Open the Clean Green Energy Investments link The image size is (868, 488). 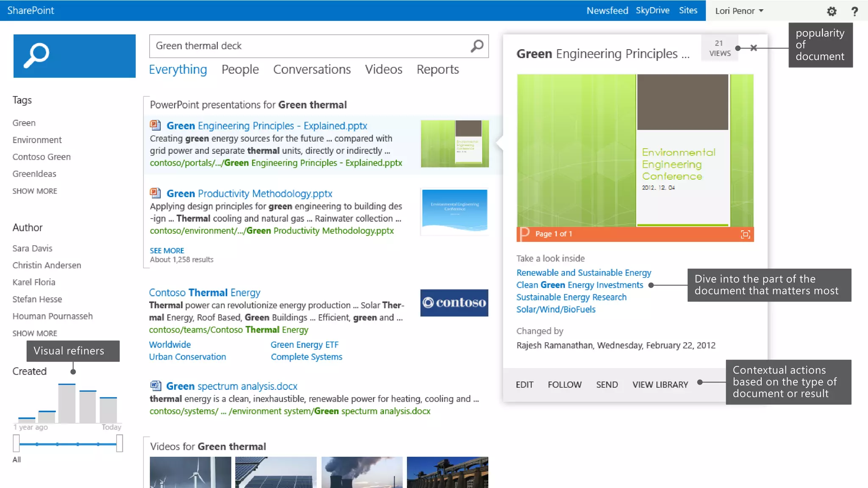(579, 285)
